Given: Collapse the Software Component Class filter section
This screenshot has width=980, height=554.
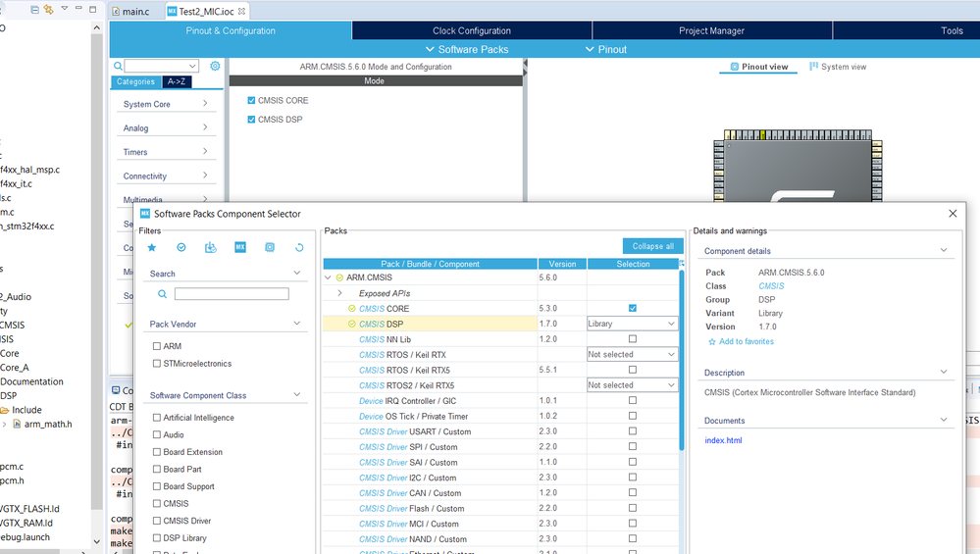Looking at the screenshot, I should tap(297, 395).
